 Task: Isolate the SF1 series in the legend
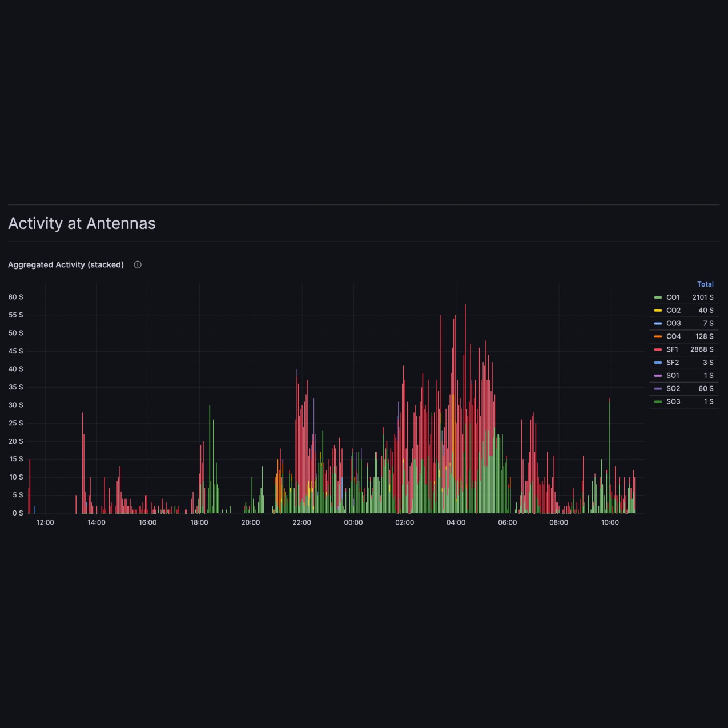[672, 349]
